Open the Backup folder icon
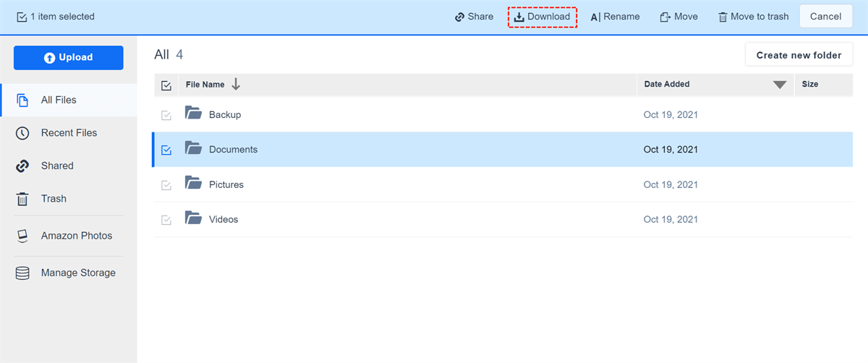Screen dimensions: 868x363 pos(192,114)
